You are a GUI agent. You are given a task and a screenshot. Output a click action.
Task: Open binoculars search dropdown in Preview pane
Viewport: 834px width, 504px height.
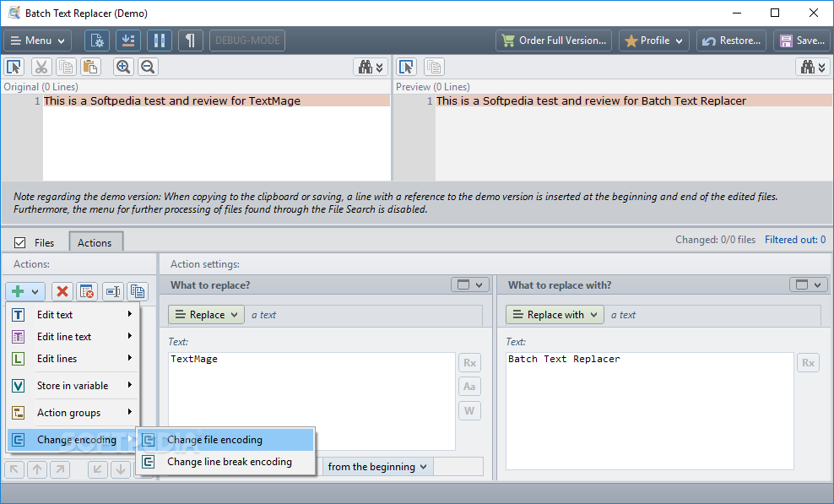point(813,67)
